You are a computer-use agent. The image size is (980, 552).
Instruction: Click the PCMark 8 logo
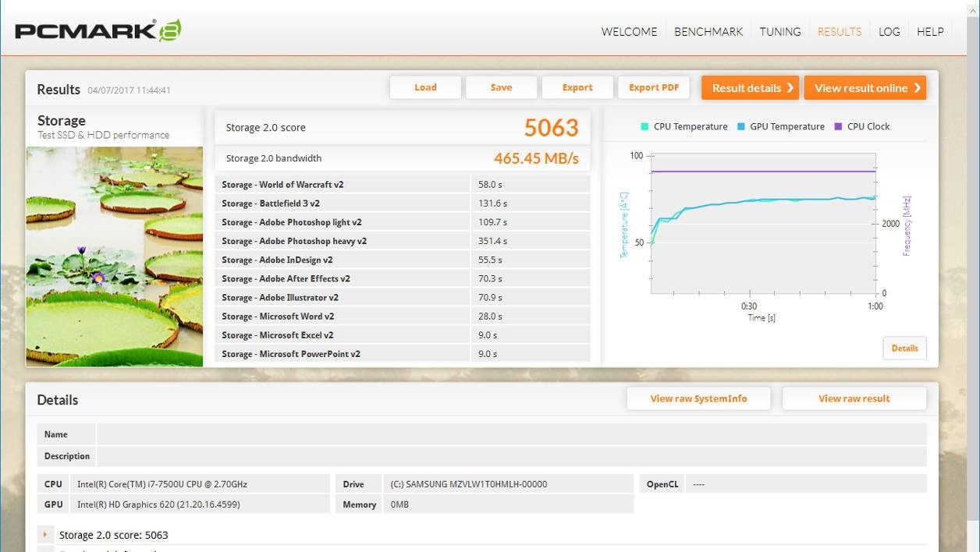[98, 30]
